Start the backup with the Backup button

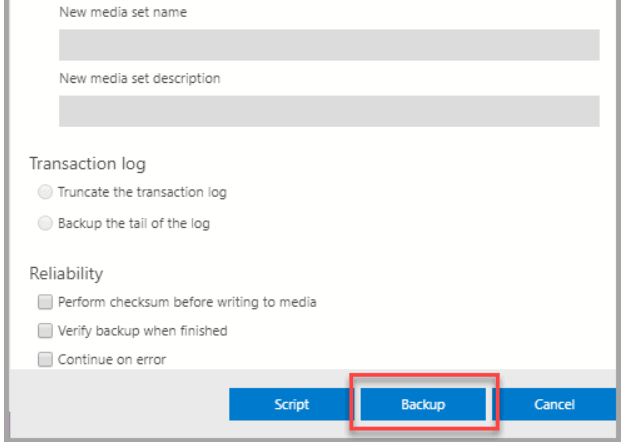423,405
